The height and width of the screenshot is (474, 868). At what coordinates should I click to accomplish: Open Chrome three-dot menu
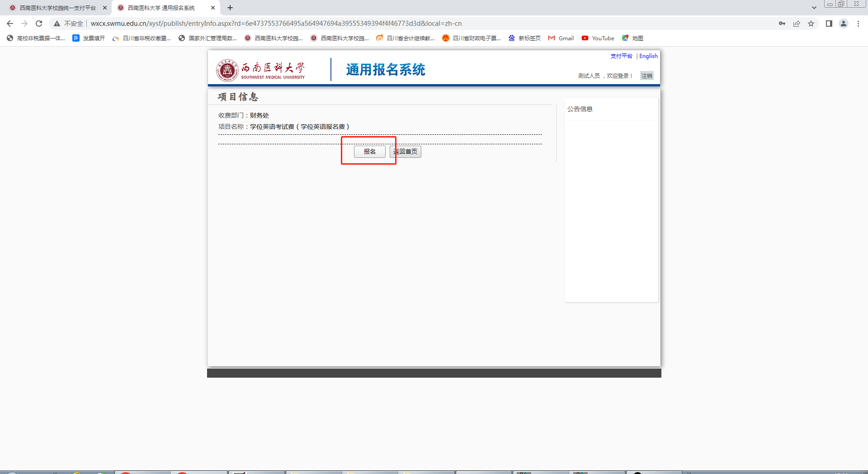858,24
